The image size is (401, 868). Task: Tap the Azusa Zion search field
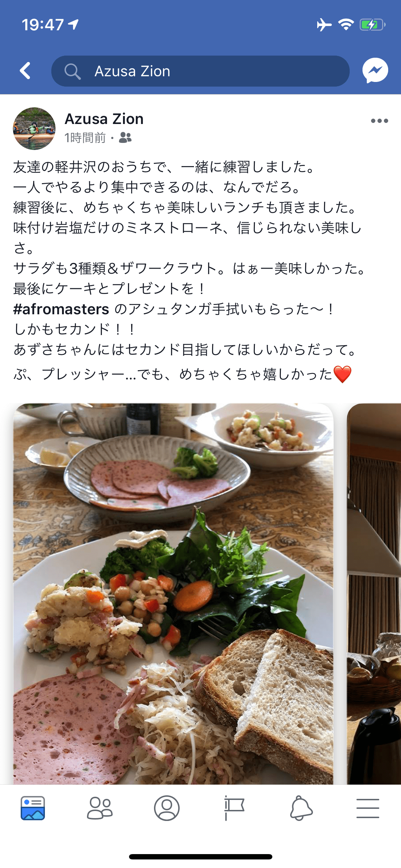(200, 71)
